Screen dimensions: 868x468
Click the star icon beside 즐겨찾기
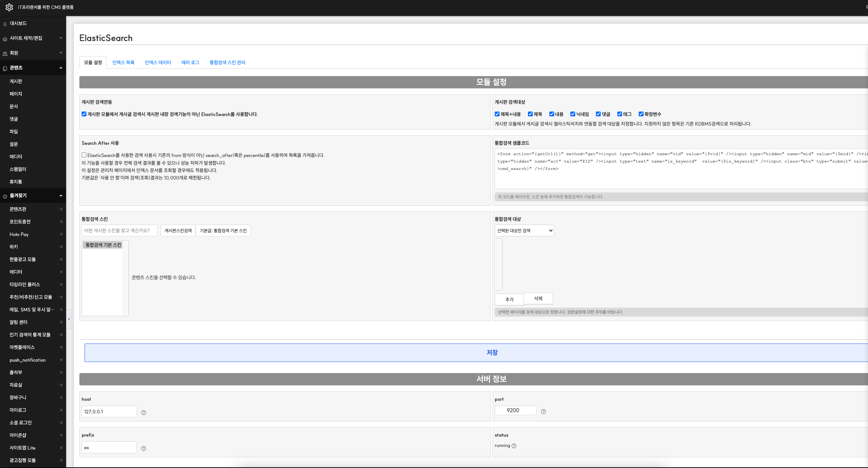tap(5, 196)
